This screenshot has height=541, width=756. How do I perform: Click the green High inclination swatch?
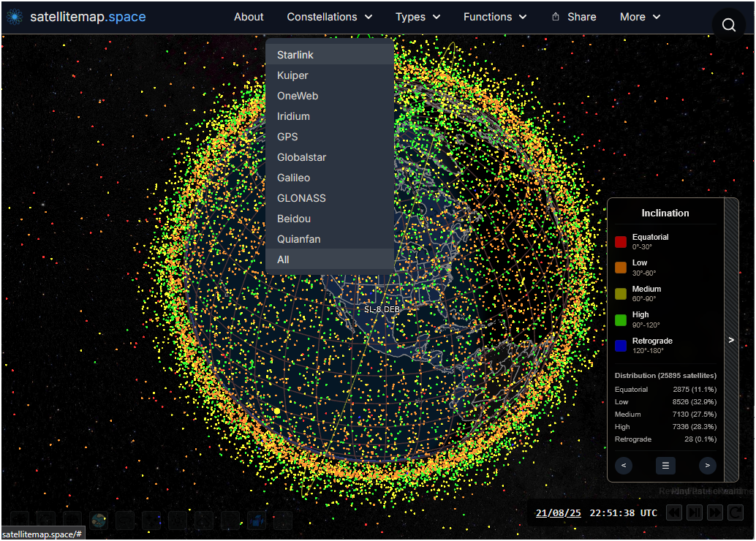(621, 319)
